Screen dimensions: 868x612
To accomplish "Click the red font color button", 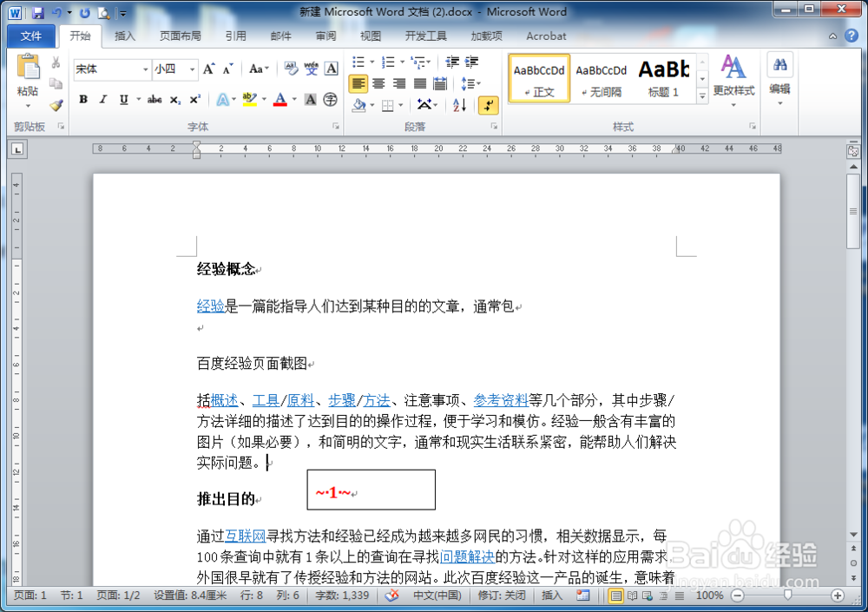I will tap(280, 100).
